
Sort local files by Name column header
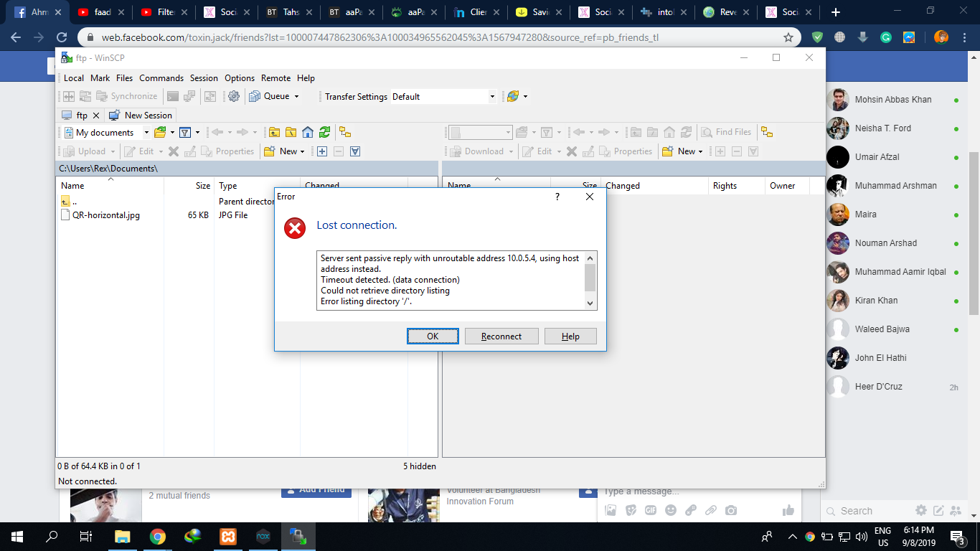coord(110,186)
